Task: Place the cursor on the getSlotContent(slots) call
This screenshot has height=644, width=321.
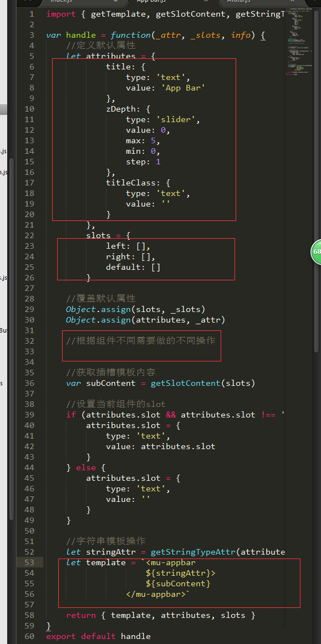Action: click(x=203, y=383)
